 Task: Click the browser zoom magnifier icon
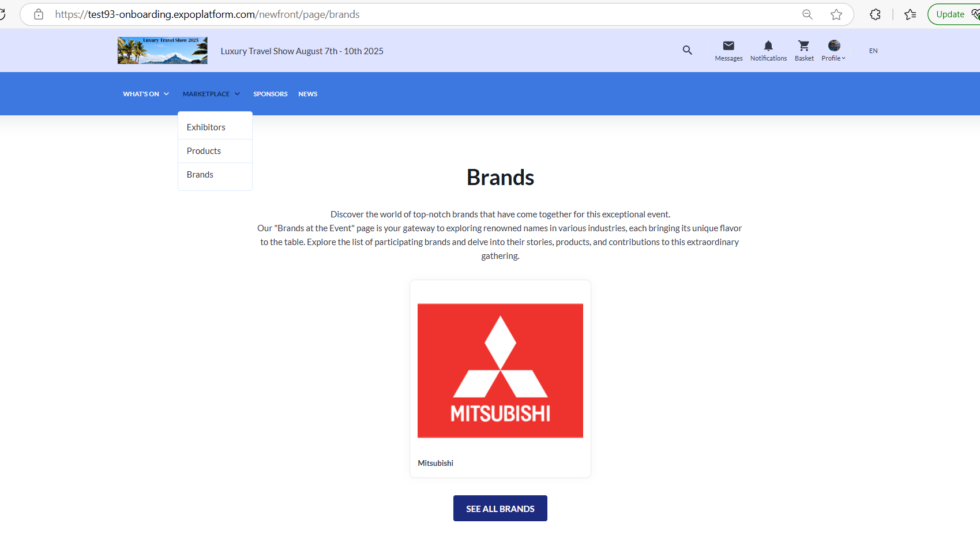(808, 14)
